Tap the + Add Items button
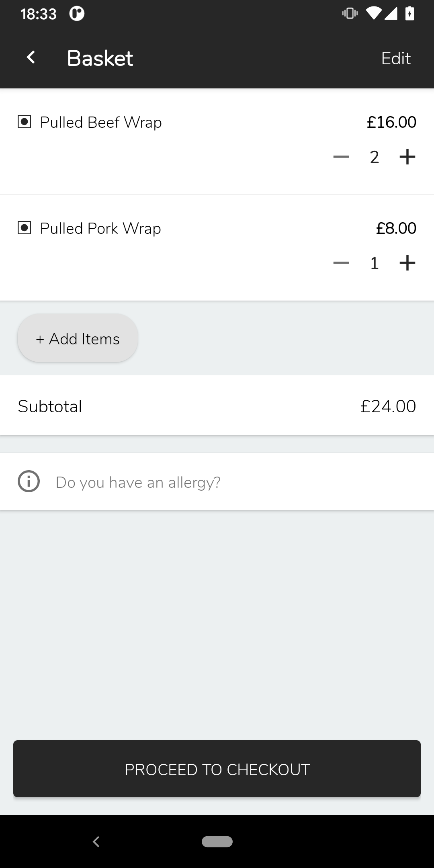 tap(78, 338)
